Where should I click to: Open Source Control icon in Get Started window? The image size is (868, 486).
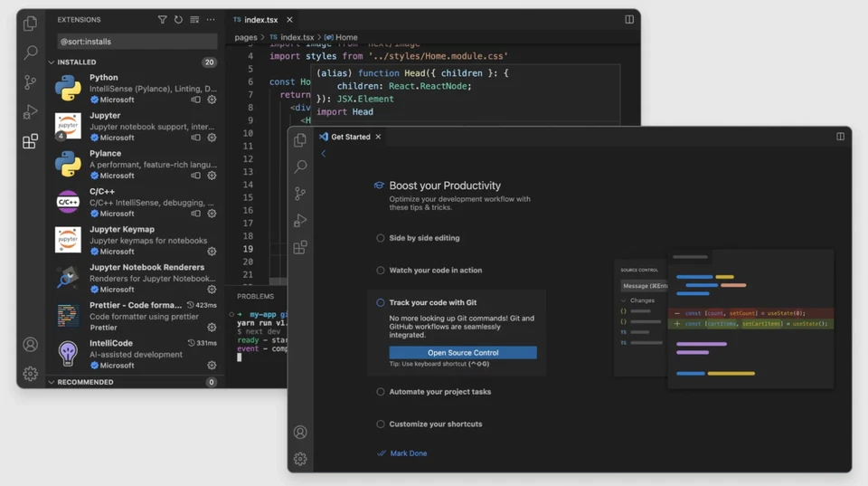point(300,194)
